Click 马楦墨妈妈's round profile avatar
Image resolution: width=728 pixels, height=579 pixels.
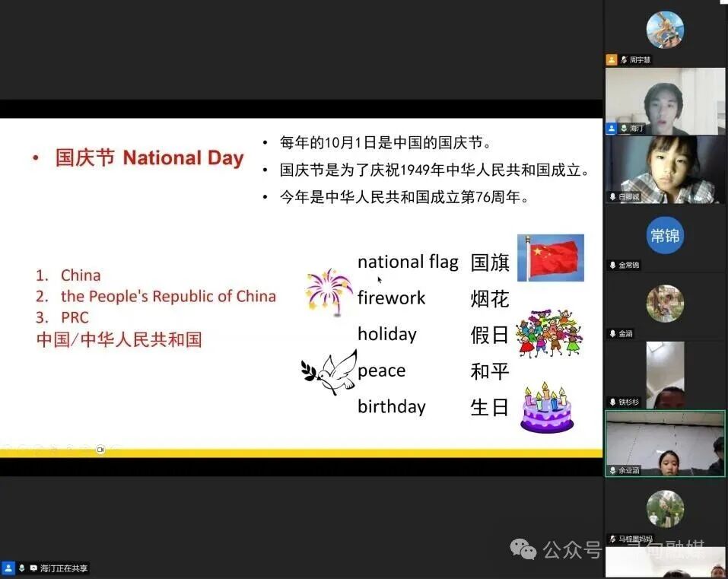click(665, 509)
